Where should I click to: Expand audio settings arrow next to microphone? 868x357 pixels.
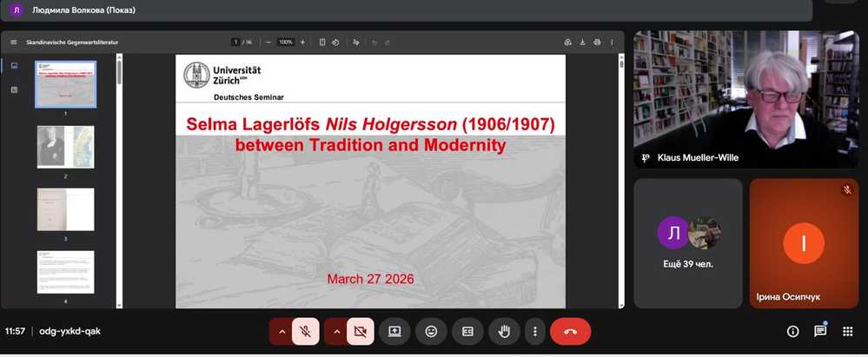point(282,331)
